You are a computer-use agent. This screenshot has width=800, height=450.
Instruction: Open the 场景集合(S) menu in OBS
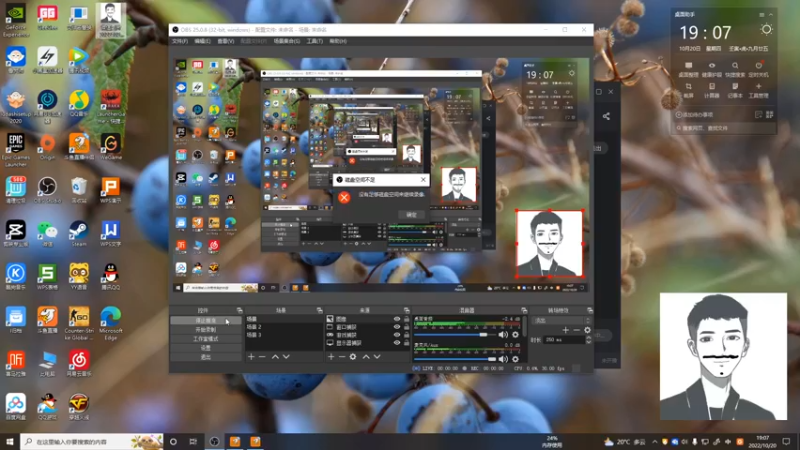click(287, 41)
